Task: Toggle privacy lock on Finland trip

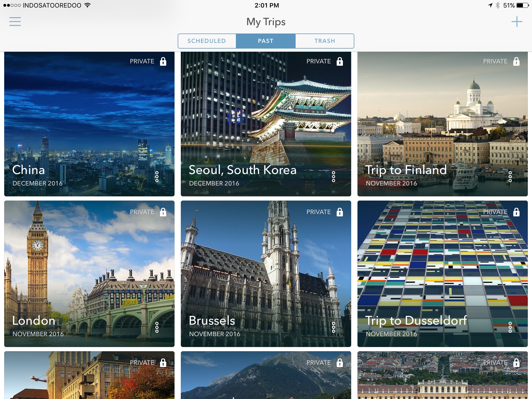Action: pos(516,62)
